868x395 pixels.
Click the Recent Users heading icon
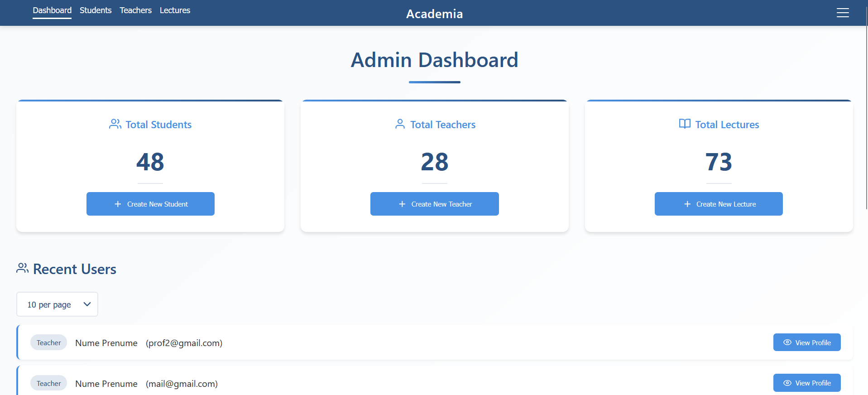[23, 268]
